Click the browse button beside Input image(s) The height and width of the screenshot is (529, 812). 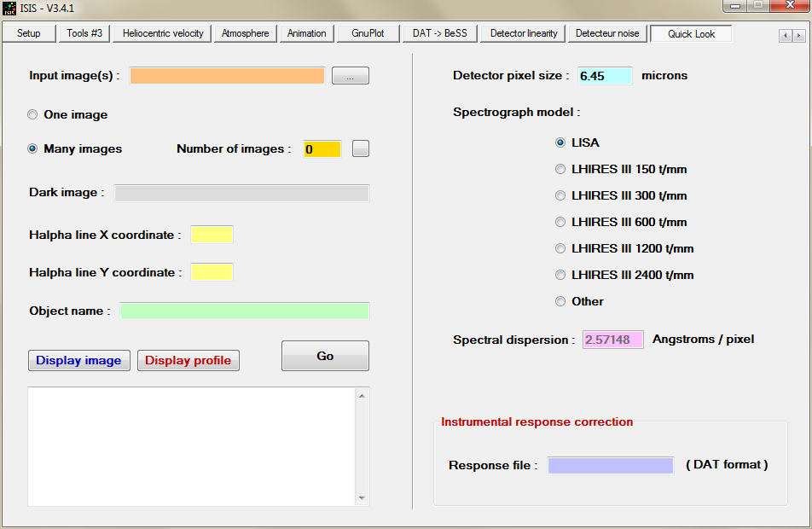(x=350, y=76)
